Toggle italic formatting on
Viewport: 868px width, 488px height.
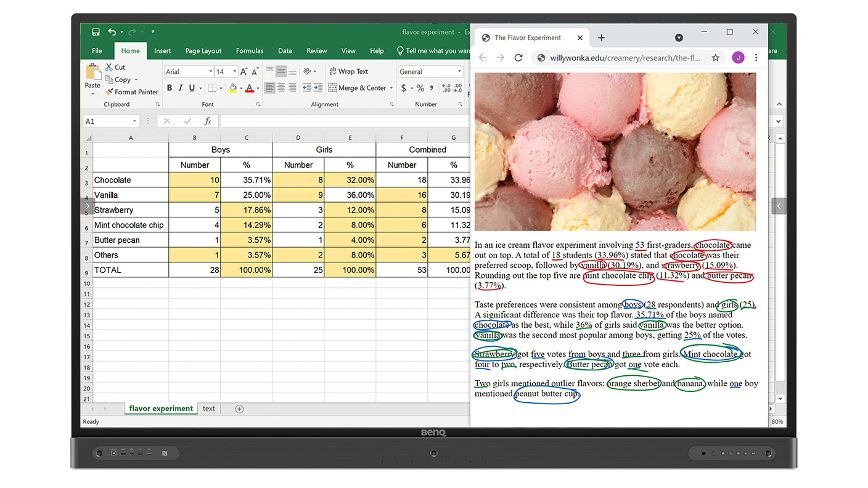pyautogui.click(x=179, y=88)
